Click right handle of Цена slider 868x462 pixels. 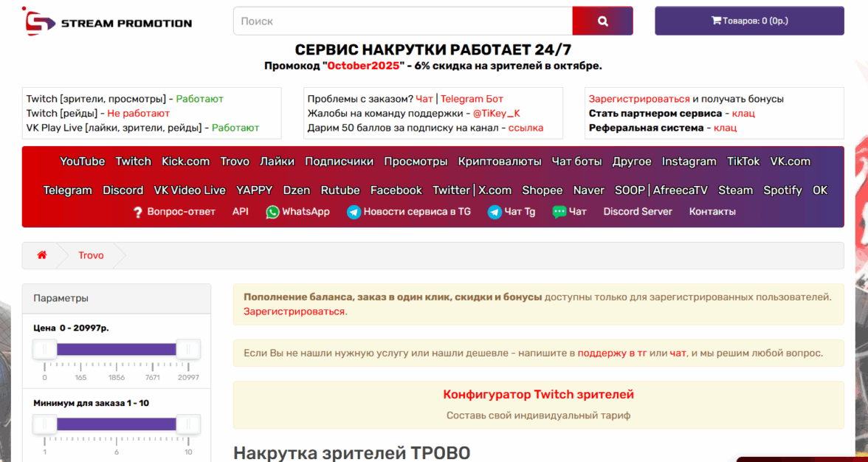188,349
